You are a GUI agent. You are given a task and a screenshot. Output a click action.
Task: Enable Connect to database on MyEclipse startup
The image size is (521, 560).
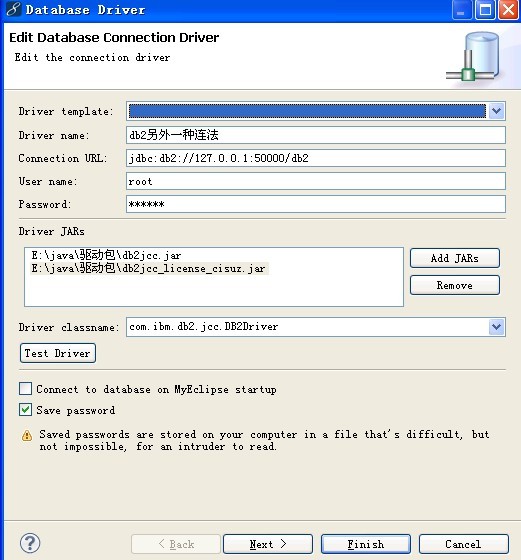pyautogui.click(x=25, y=389)
